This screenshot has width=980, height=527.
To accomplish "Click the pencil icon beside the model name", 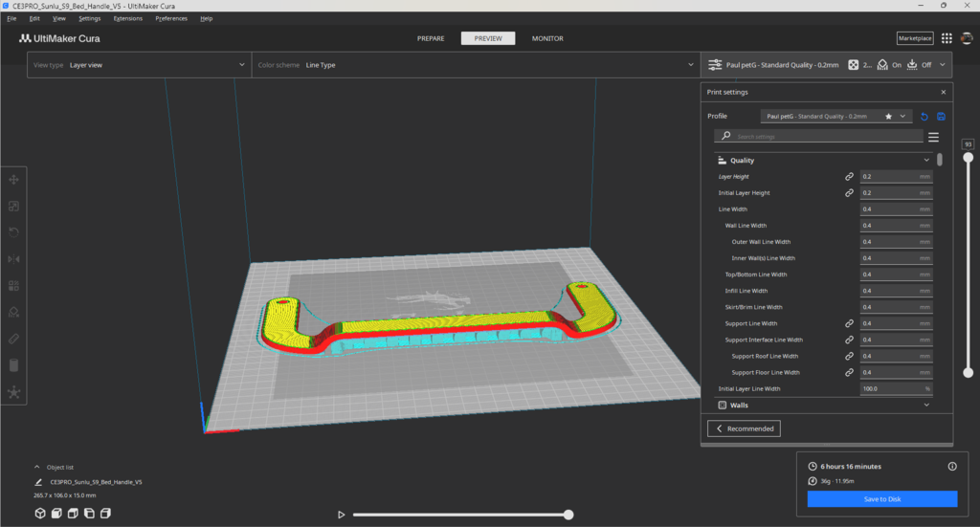I will [x=38, y=482].
